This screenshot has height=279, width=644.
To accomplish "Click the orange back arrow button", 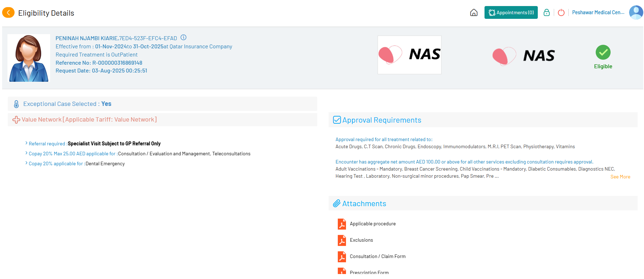I will 8,13.
